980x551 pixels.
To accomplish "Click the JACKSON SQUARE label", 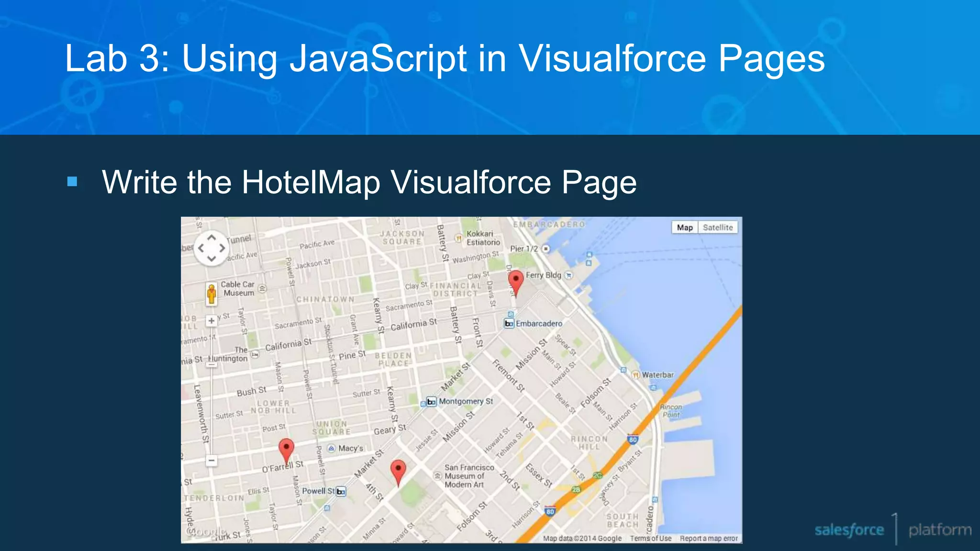I will tap(402, 238).
